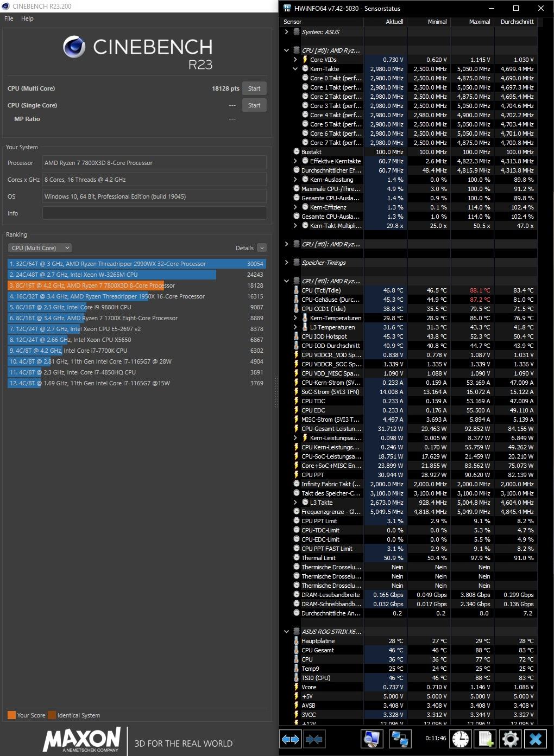Click the Processor field AMD Ryzen 7 7800X3D
The image size is (554, 756).
pyautogui.click(x=155, y=163)
